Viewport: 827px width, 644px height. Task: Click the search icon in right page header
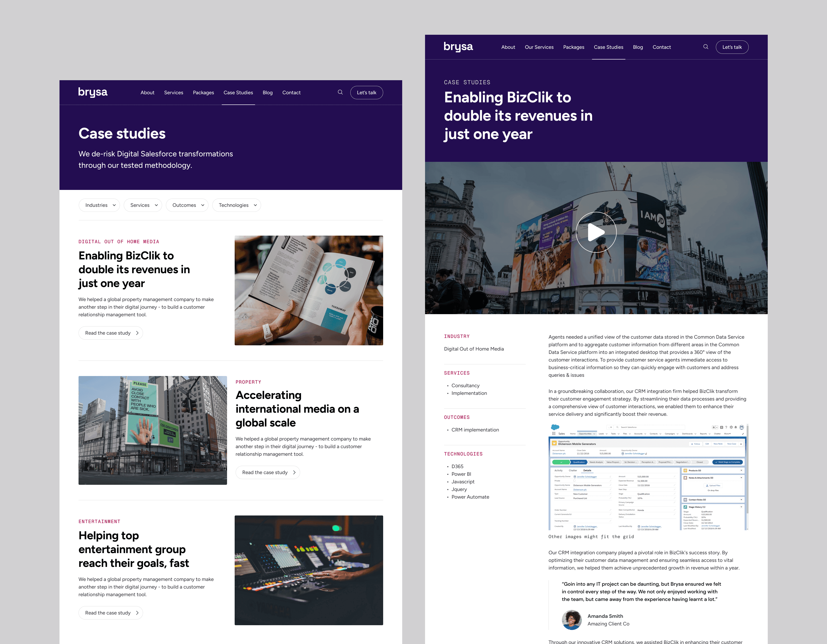[x=705, y=47]
